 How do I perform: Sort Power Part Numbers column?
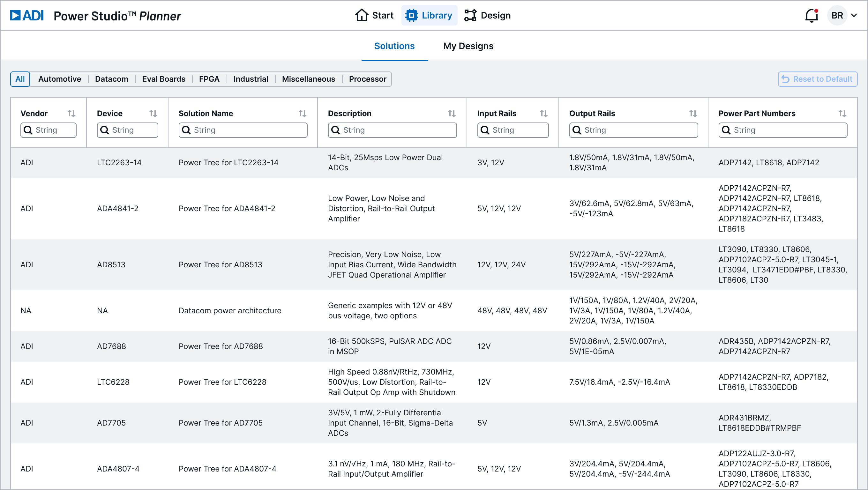coord(842,114)
